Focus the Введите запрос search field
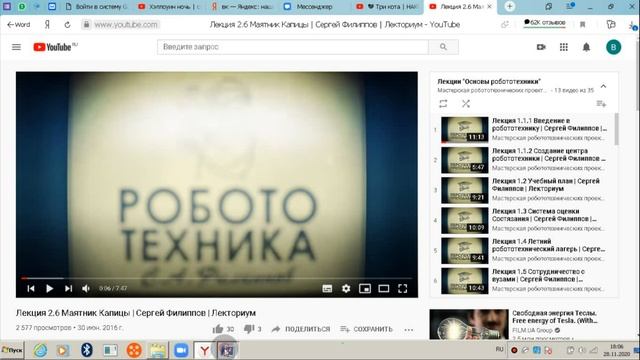 [293, 47]
